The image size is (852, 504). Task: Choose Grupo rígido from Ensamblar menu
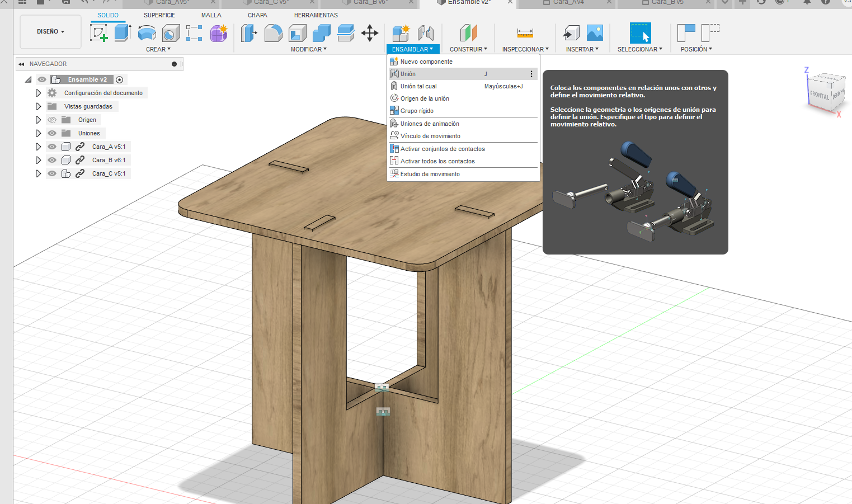pos(417,111)
